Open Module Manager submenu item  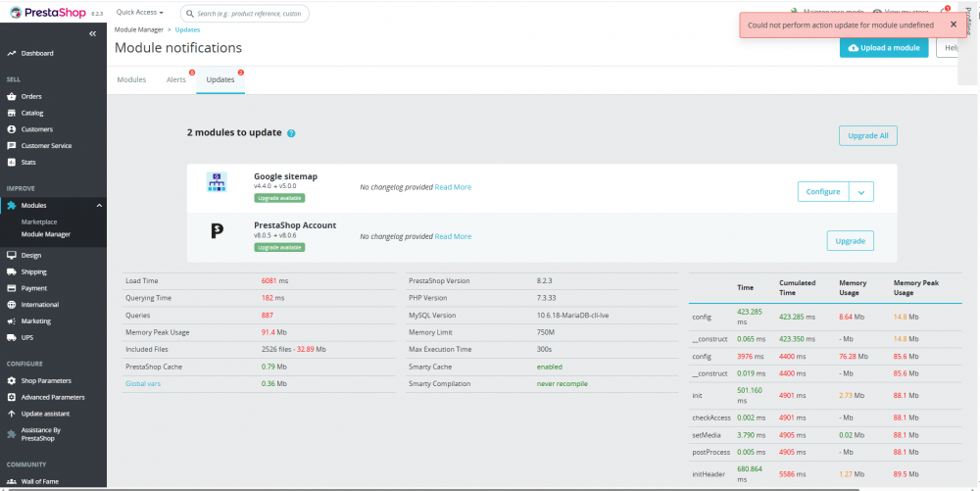46,234
